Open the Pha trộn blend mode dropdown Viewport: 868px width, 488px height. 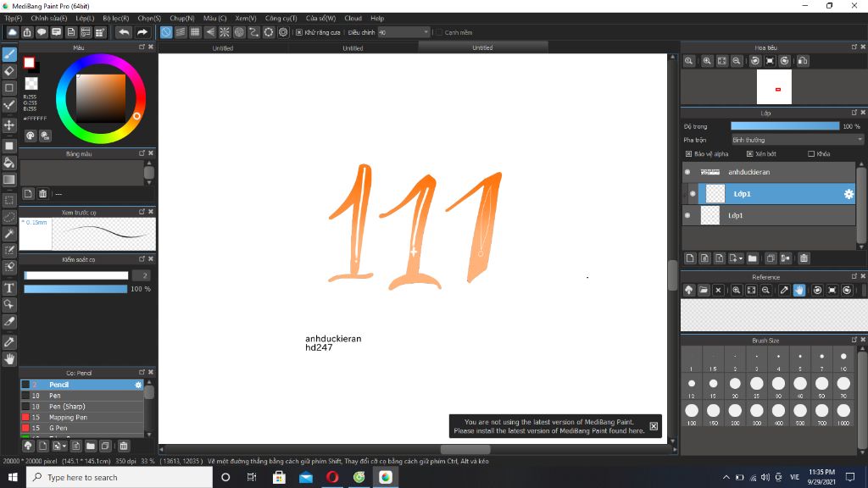pos(797,140)
